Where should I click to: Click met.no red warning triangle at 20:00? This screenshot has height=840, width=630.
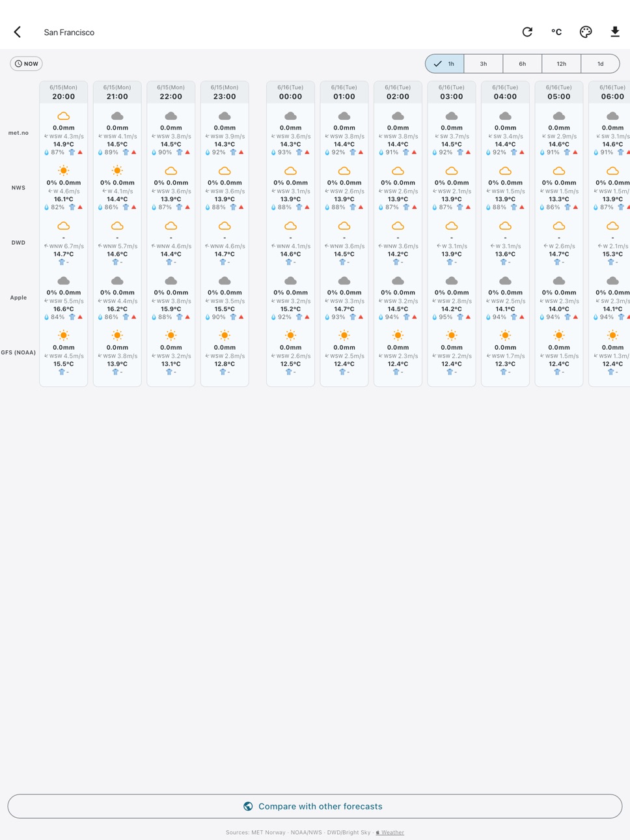coord(80,152)
